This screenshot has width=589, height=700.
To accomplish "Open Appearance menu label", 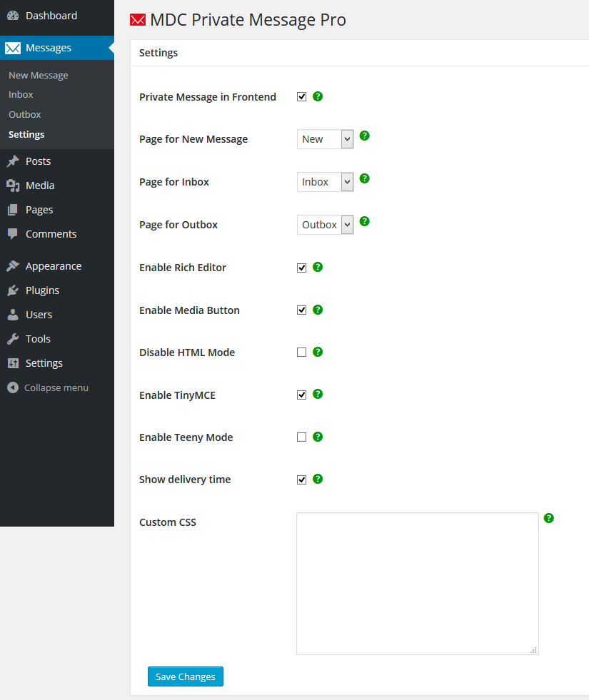I will [x=54, y=266].
